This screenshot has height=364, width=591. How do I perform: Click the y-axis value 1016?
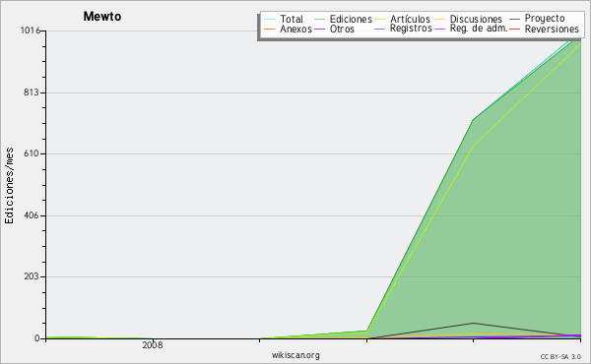click(30, 30)
